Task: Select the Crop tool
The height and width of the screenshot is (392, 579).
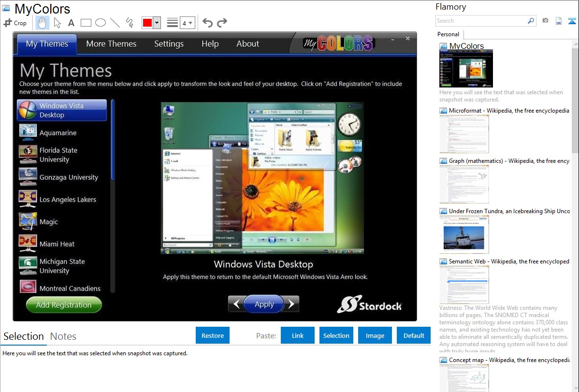Action: [15, 23]
